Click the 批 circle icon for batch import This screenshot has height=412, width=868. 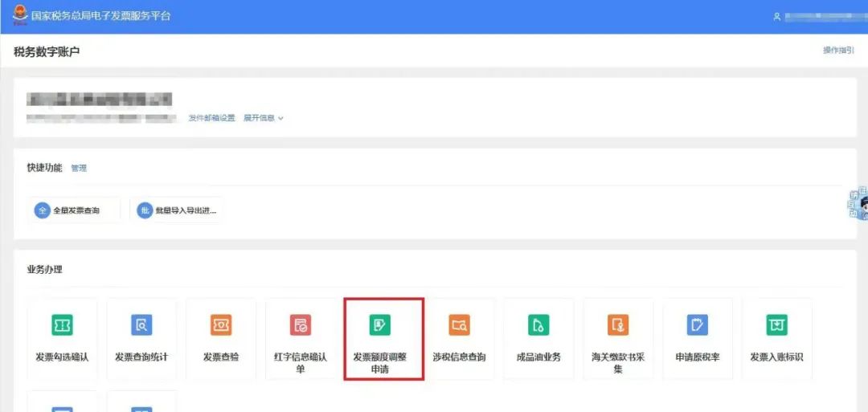coord(145,210)
